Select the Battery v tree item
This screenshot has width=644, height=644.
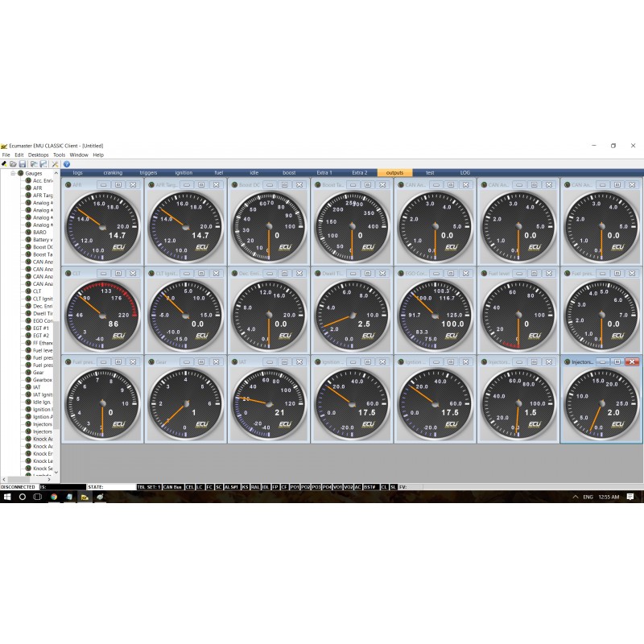click(x=43, y=239)
